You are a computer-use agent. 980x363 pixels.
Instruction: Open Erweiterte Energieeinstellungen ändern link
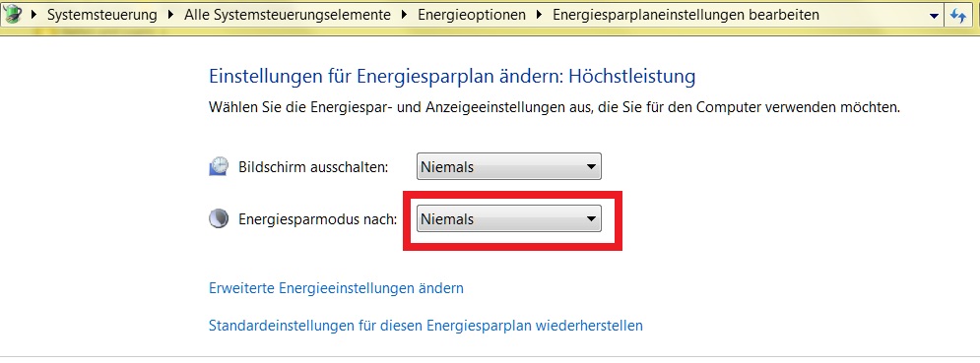(336, 288)
